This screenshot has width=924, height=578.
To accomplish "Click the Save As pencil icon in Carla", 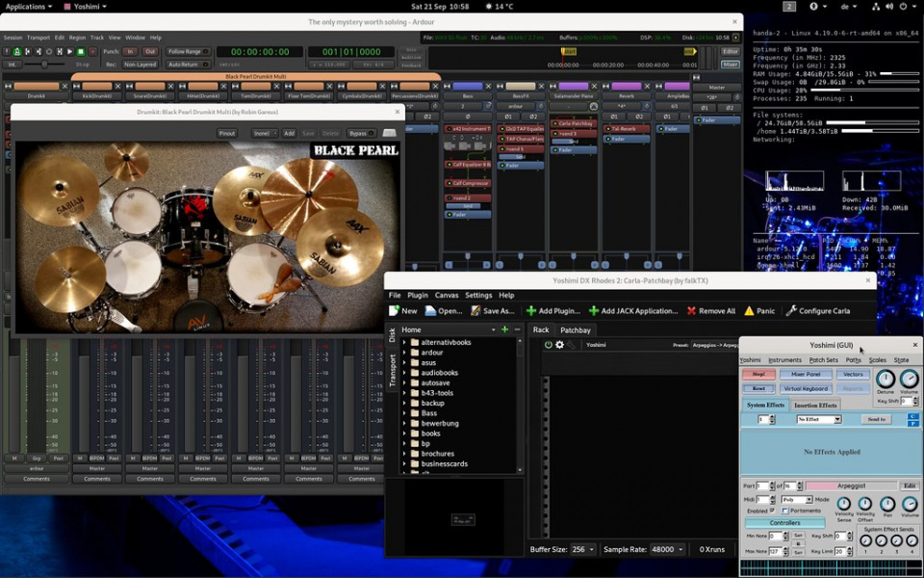I will [x=475, y=311].
